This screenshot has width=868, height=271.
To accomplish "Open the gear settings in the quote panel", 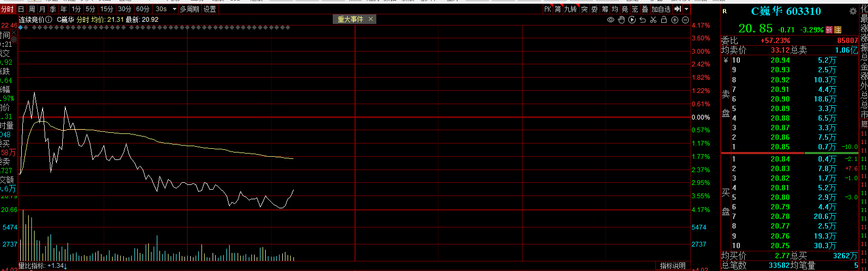I will 853,11.
